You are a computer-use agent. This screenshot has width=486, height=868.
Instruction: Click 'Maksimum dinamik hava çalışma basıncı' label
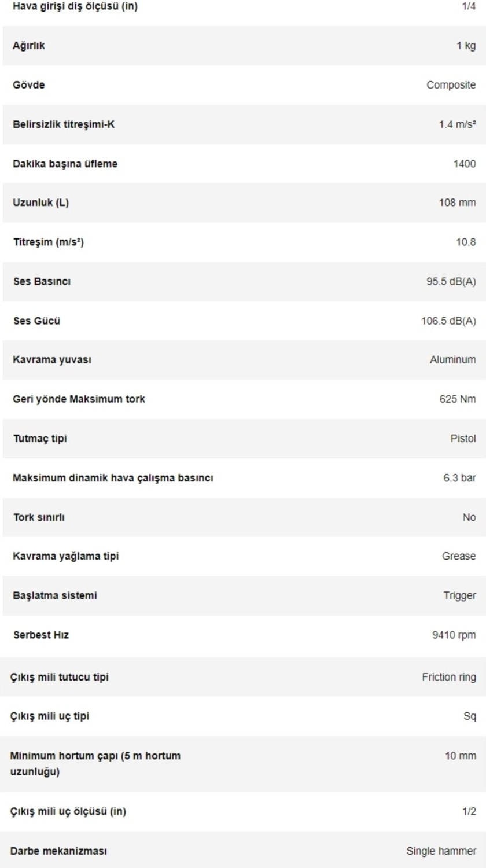[x=113, y=478]
